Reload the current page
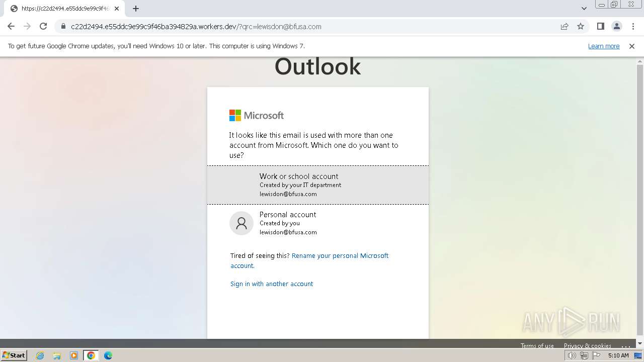This screenshot has height=362, width=644. (43, 27)
